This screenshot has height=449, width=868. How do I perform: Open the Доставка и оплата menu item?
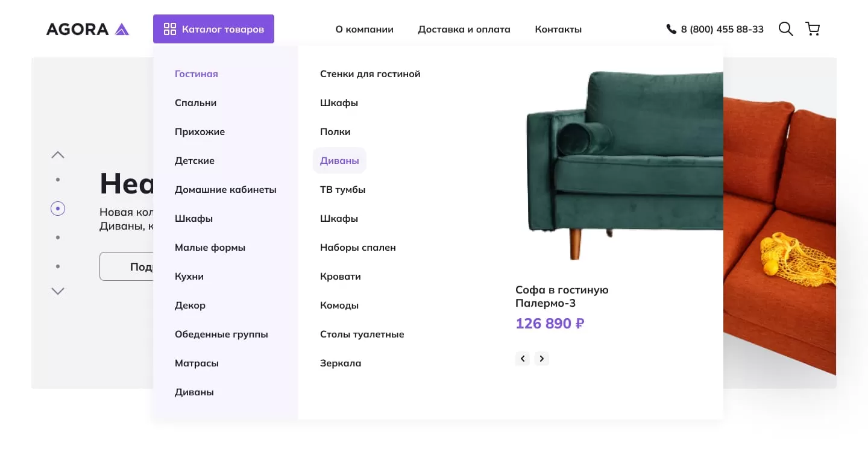(x=464, y=28)
